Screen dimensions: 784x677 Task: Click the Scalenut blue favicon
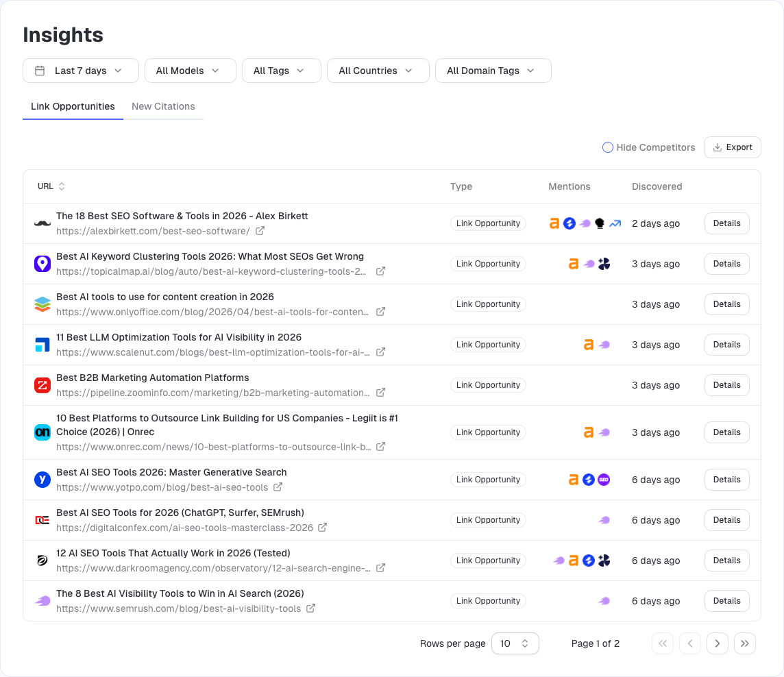[42, 345]
